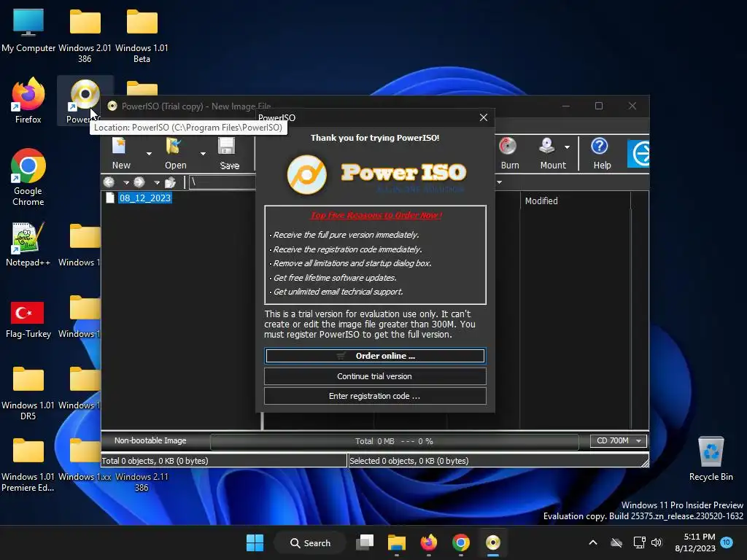Show hidden system tray icons
Viewport: 747px width, 560px height.
593,542
